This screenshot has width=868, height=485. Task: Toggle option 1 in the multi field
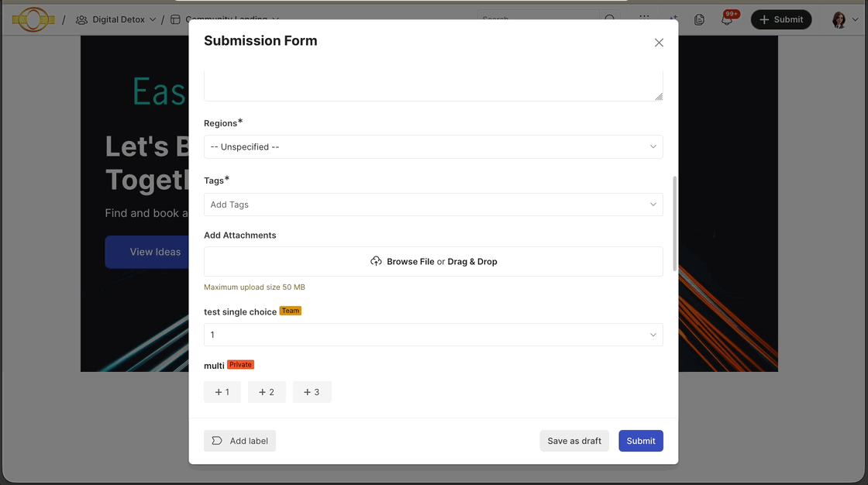pos(222,392)
